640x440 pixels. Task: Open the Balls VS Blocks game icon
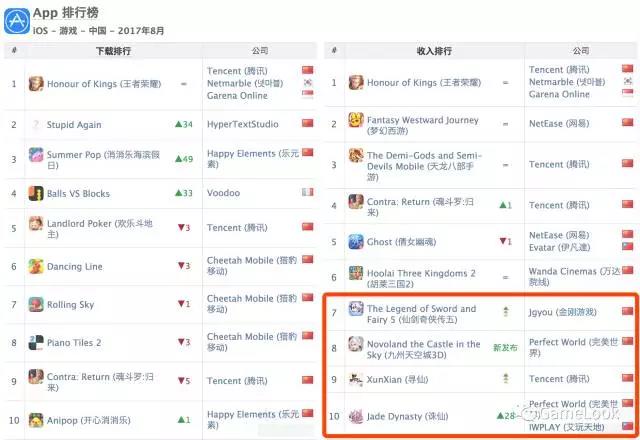(x=36, y=193)
